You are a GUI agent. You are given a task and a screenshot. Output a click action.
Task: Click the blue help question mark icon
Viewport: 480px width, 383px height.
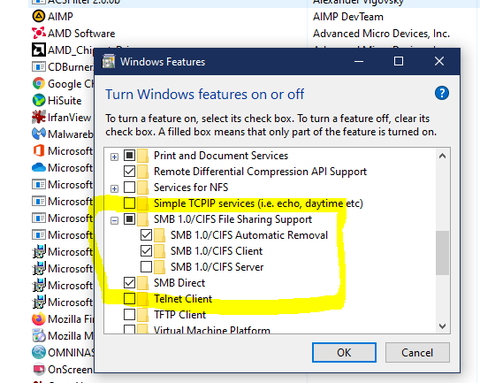pos(442,93)
